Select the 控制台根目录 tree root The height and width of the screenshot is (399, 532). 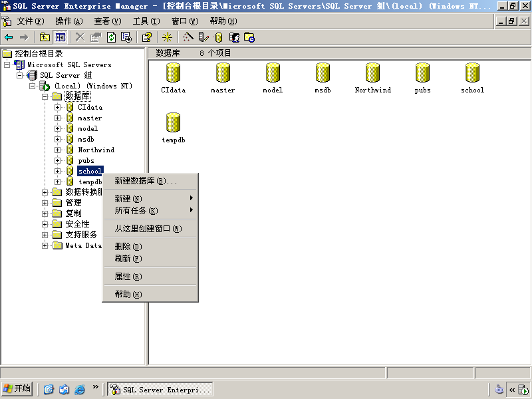click(x=39, y=54)
